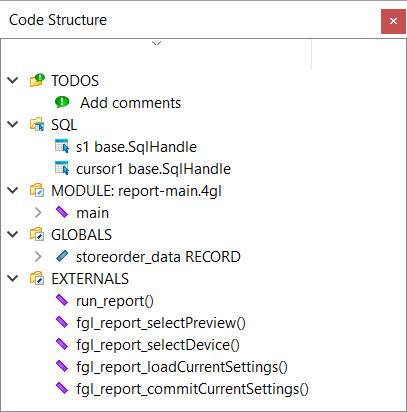Click the blue storeorder_data record icon
The height and width of the screenshot is (412, 407).
(62, 256)
